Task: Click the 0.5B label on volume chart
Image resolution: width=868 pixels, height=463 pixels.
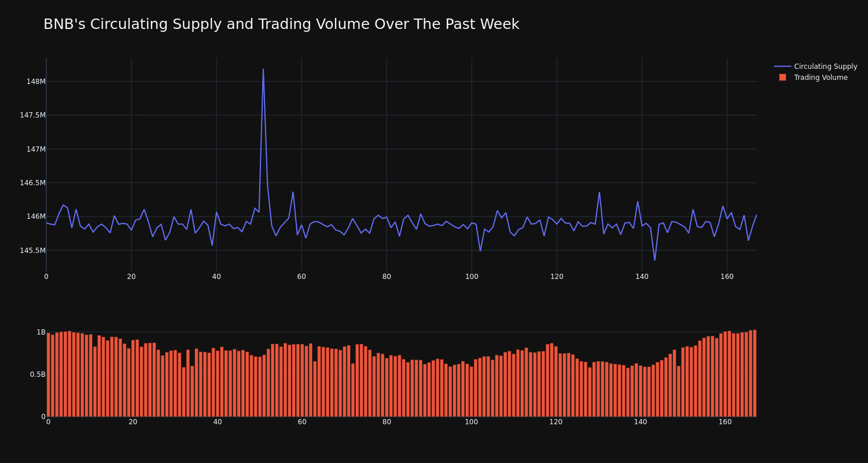Action: 38,374
